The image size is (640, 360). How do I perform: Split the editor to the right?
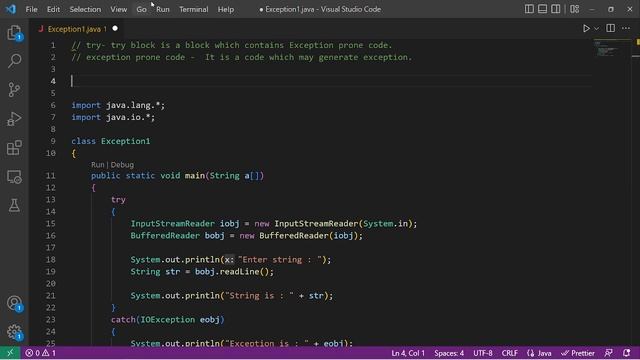611,28
